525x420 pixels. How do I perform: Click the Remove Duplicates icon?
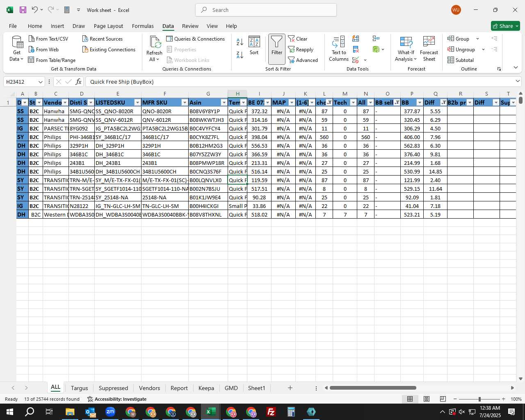pyautogui.click(x=356, y=50)
